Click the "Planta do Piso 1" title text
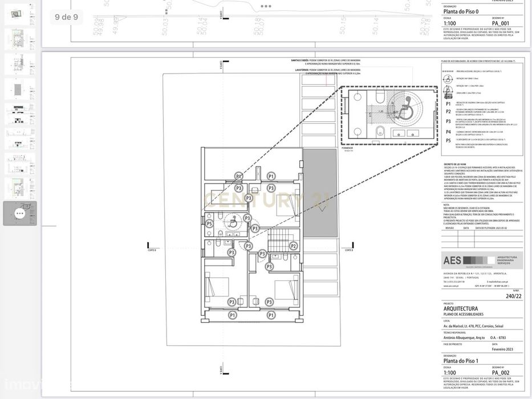532x399 pixels. pyautogui.click(x=461, y=361)
